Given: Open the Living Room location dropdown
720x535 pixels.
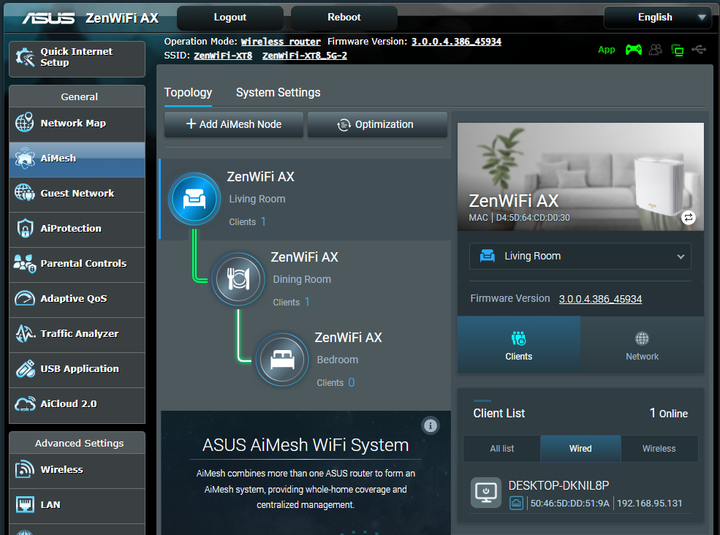Looking at the screenshot, I should click(x=580, y=256).
